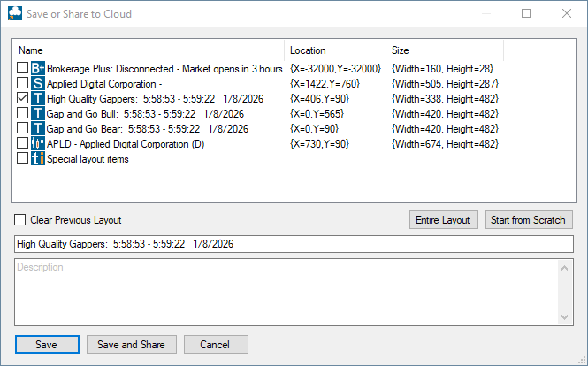
Task: Select the Gap and Go Bear row text
Action: (148, 129)
